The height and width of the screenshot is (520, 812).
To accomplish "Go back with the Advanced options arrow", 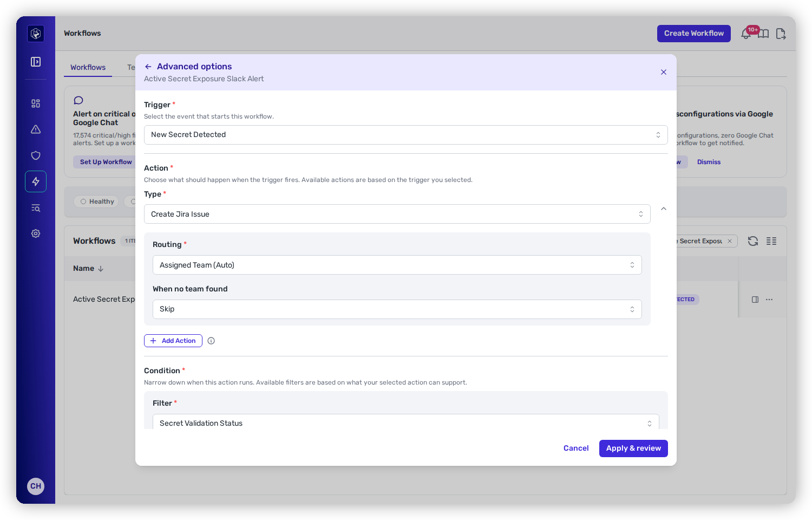I will tap(148, 67).
